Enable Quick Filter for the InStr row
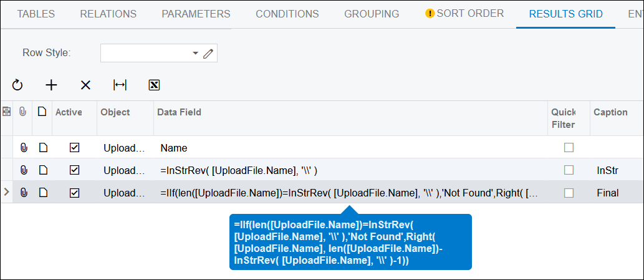This screenshot has height=280, width=644. pos(569,170)
